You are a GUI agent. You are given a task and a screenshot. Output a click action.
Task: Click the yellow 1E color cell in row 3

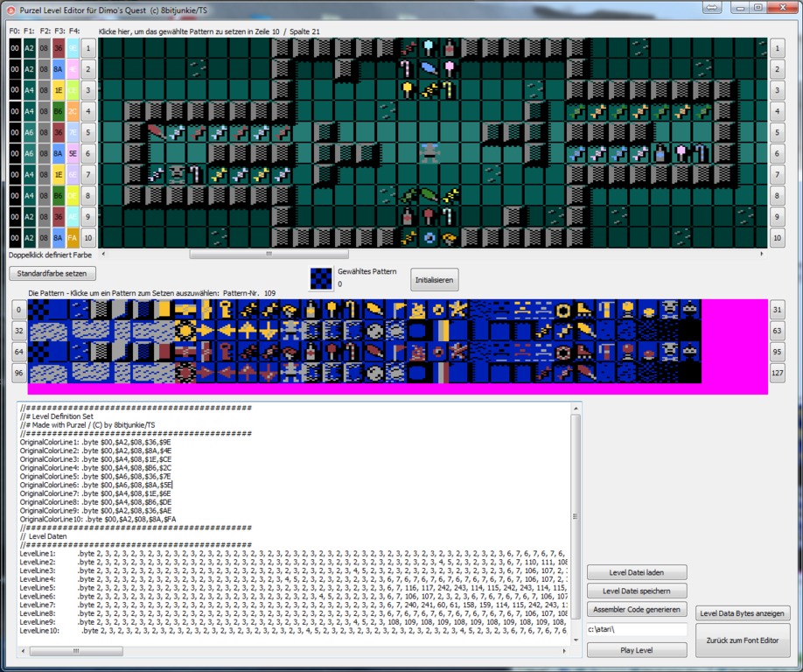coord(58,90)
